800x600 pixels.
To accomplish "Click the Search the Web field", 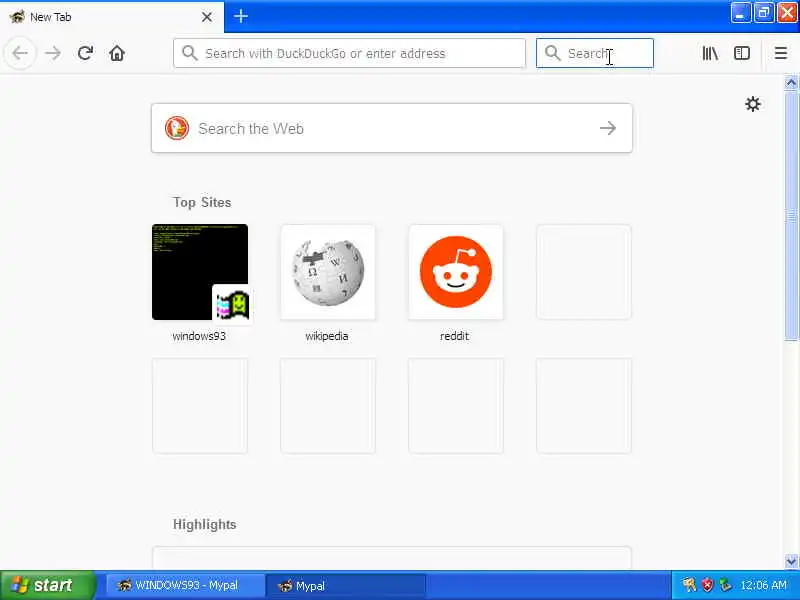I will (x=392, y=128).
